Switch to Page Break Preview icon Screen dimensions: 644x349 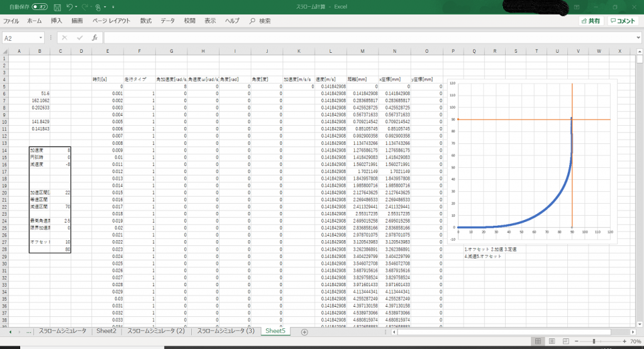coord(565,341)
